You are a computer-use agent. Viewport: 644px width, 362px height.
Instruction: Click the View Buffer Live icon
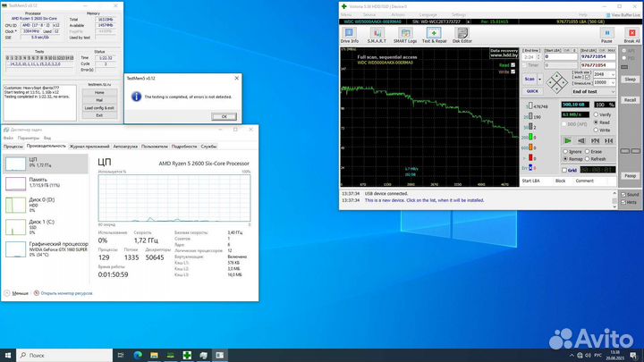tap(608, 15)
